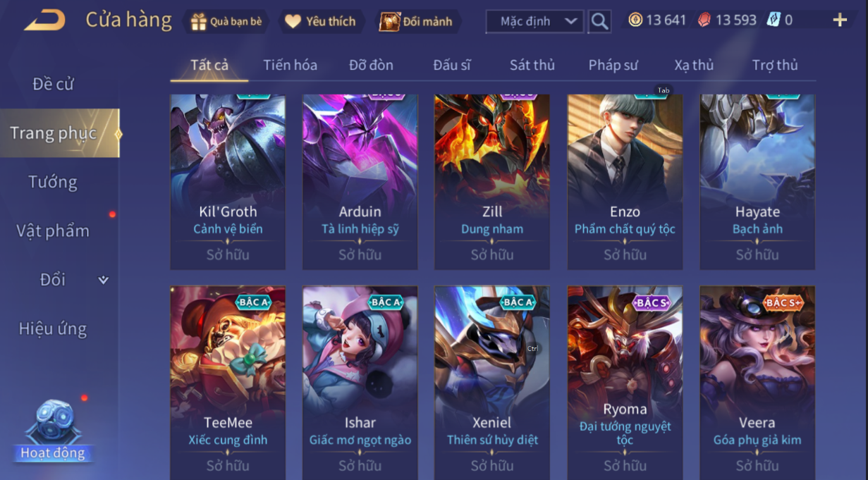Screen dimensions: 868x480
Task: Click the plus icon to add currency
Action: pos(839,20)
